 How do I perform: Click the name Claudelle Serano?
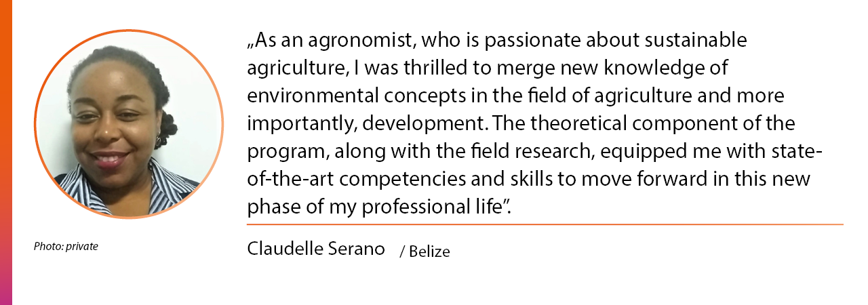coord(316,249)
